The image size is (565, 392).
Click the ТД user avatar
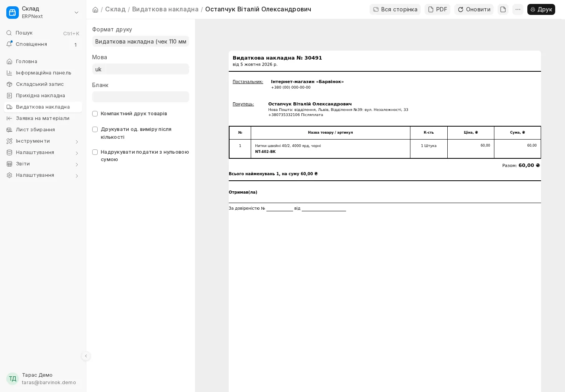click(13, 379)
